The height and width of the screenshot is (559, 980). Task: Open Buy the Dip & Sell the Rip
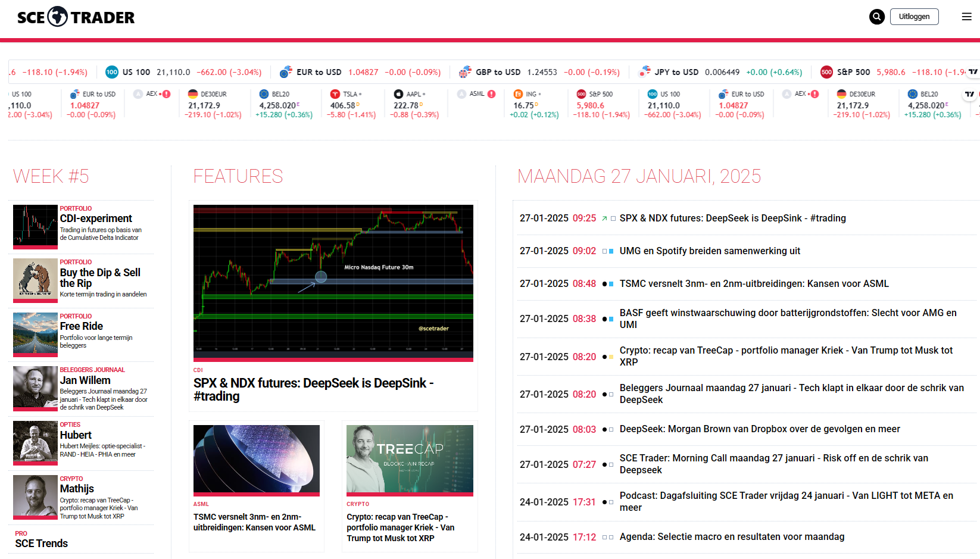click(100, 278)
